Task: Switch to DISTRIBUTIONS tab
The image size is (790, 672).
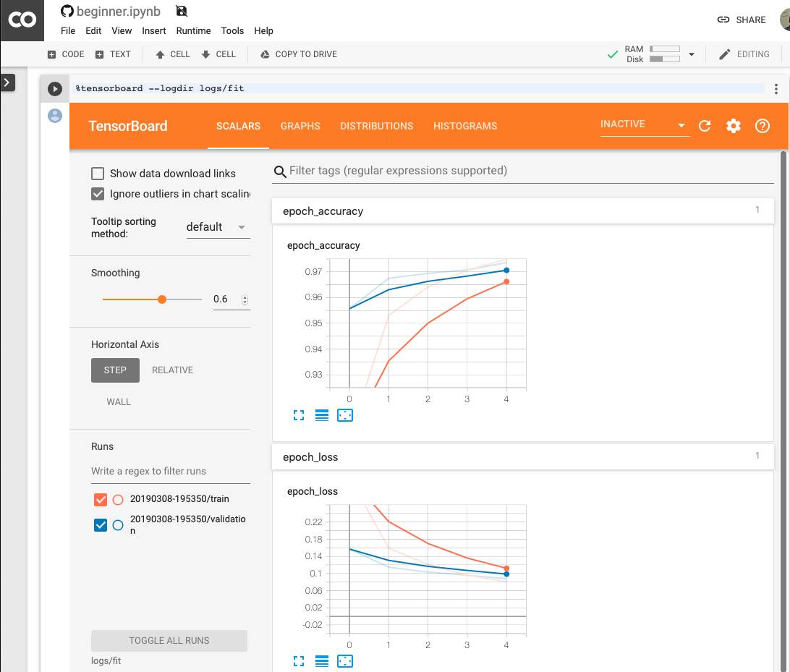Action: (x=377, y=127)
